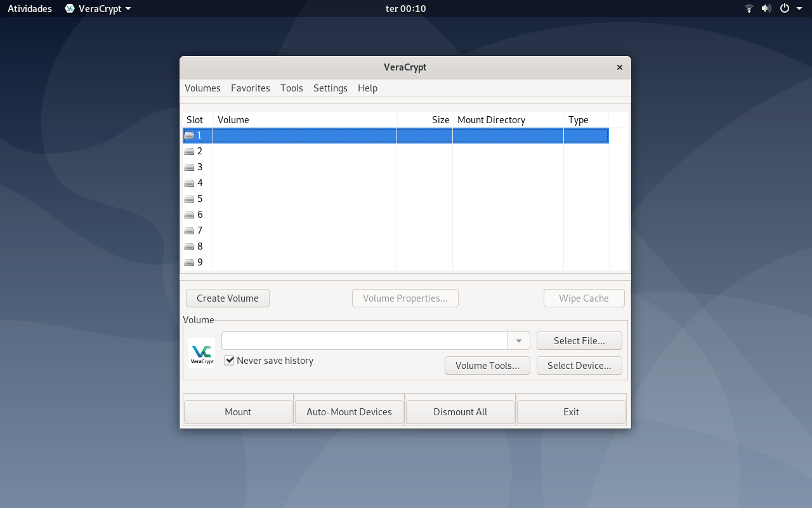Open the power menu icon in top bar
Viewport: 812px width, 508px height.
pyautogui.click(x=784, y=8)
